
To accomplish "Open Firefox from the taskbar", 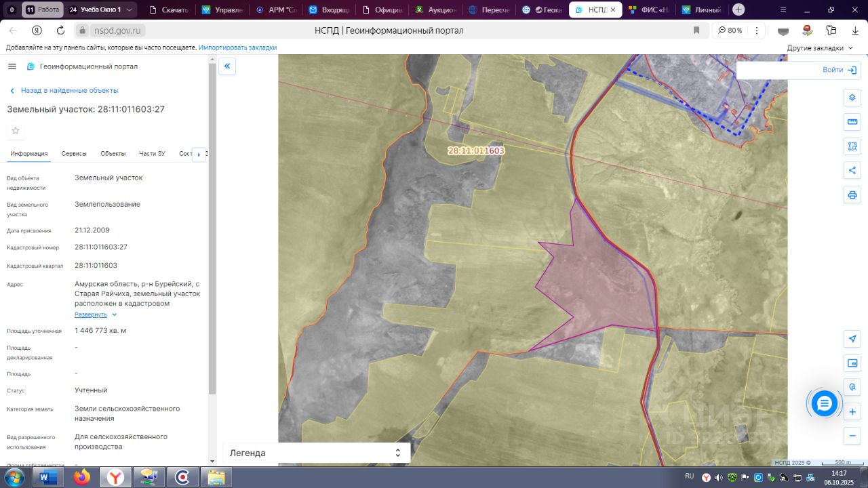I will (x=82, y=477).
